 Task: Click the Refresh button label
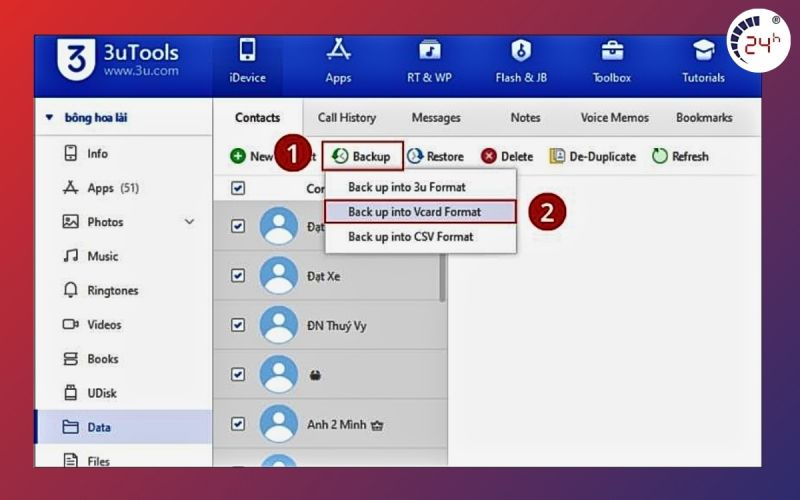point(690,157)
